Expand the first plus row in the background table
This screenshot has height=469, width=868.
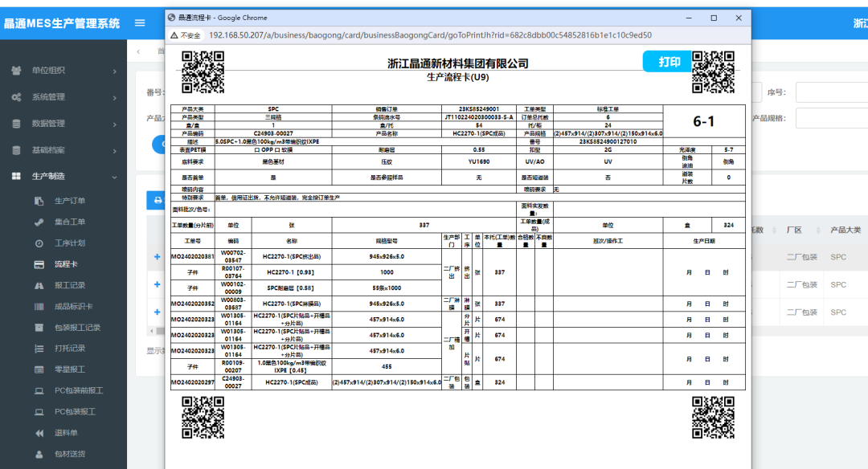click(155, 257)
